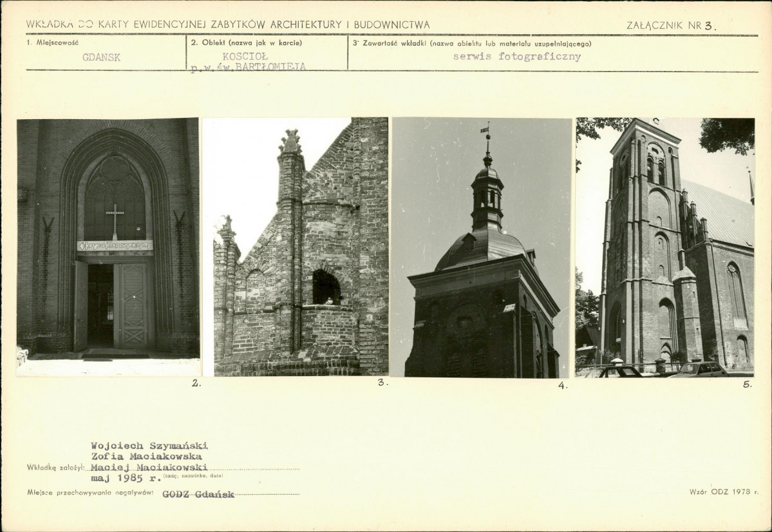772x532 pixels.
Task: Click the 'Wzór ODZ 1978 r.' footer
Action: [724, 492]
